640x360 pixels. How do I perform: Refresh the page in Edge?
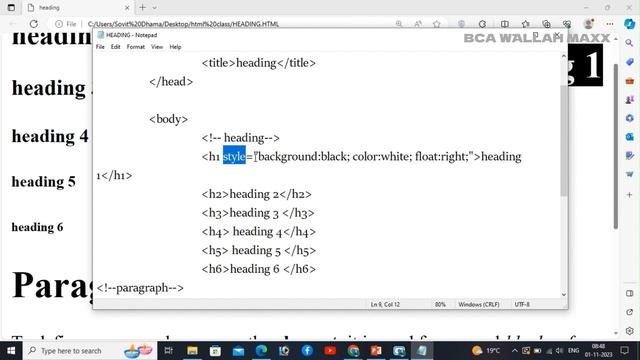click(x=34, y=24)
